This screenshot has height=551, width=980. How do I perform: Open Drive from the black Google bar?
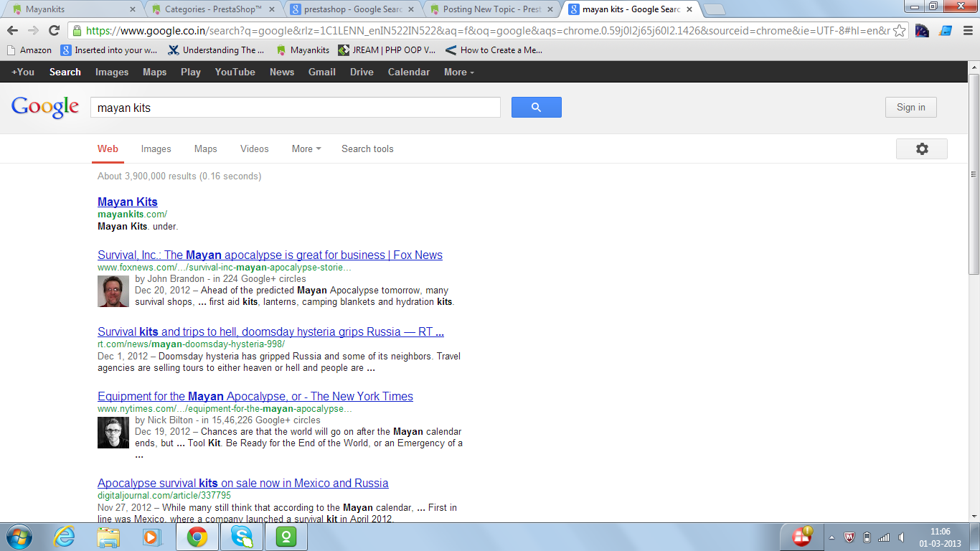[x=362, y=72]
